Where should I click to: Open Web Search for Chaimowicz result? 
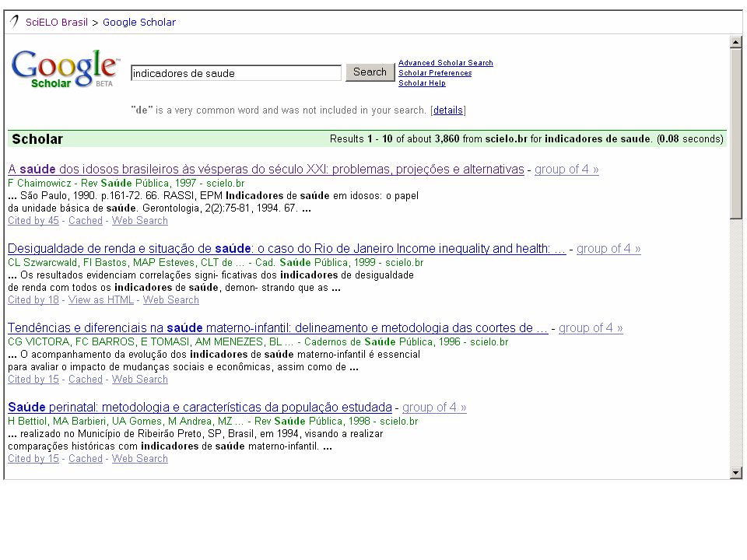(x=139, y=220)
